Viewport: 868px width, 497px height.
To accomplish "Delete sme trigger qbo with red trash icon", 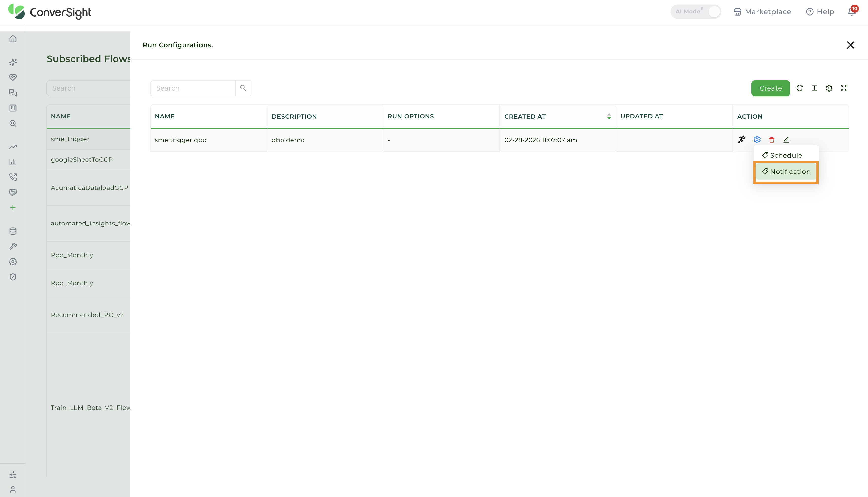I will coord(772,140).
